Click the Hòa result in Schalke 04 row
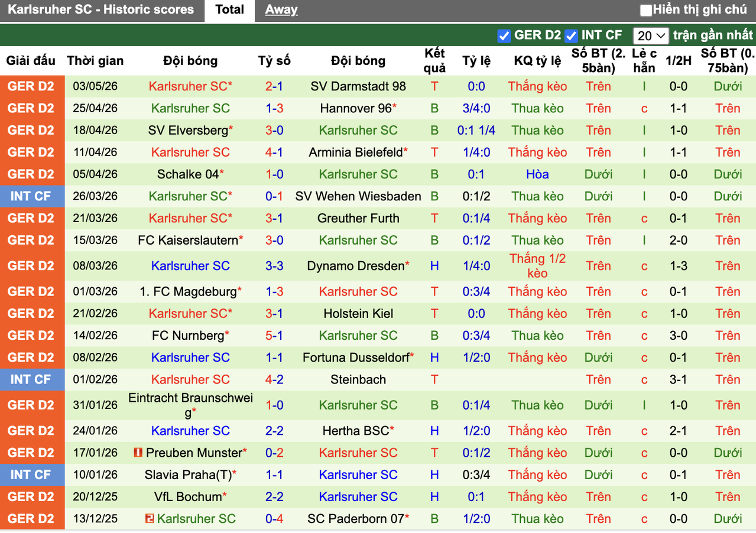Viewport: 756px width, 533px height. click(537, 174)
